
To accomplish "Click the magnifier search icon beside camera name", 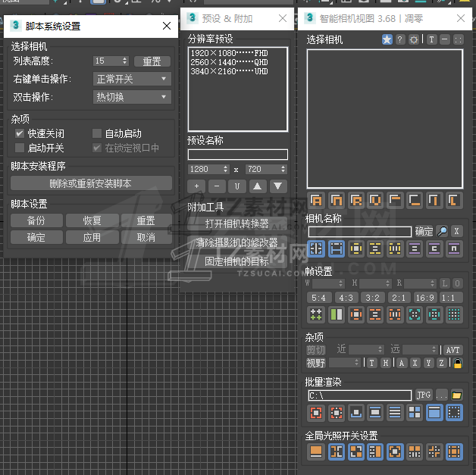I will coord(442,231).
